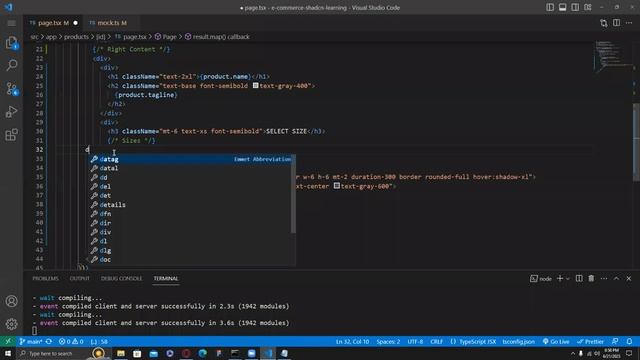The height and width of the screenshot is (360, 640).
Task: Open the Output panel tab
Action: click(x=80, y=278)
